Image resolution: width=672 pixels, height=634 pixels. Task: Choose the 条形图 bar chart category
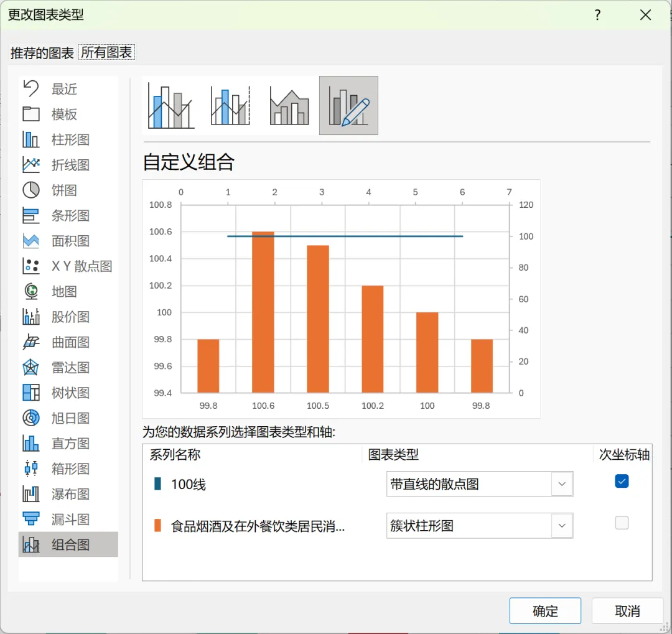click(x=68, y=215)
